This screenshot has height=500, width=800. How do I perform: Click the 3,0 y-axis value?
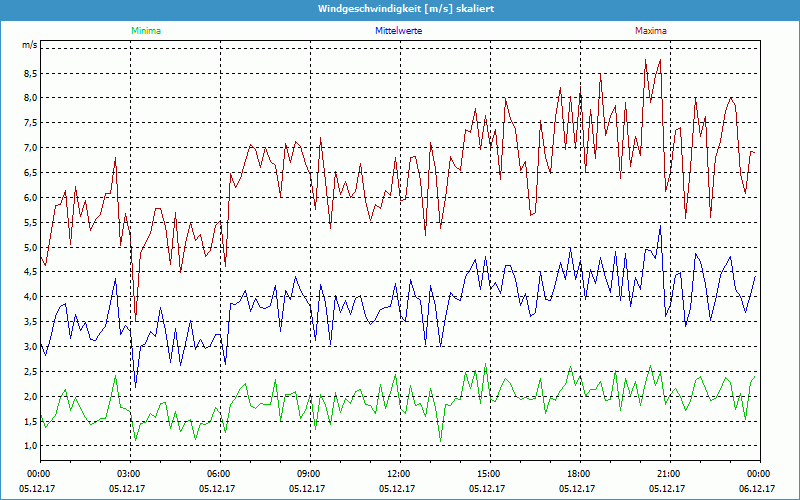click(31, 347)
